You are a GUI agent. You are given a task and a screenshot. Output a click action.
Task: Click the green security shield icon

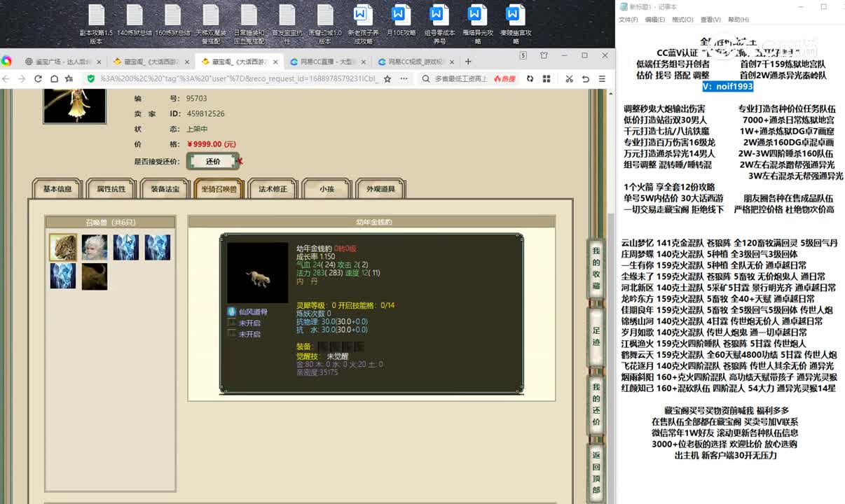pos(91,79)
